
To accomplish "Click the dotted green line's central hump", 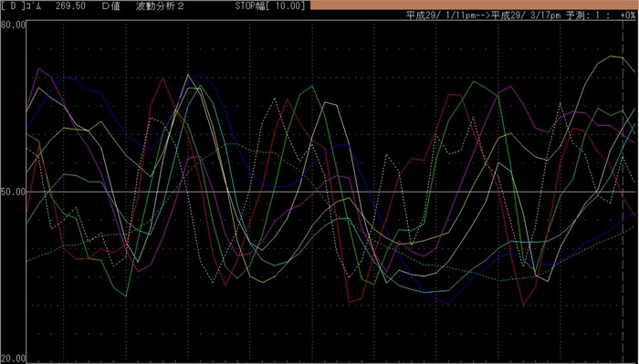I will [x=232, y=144].
